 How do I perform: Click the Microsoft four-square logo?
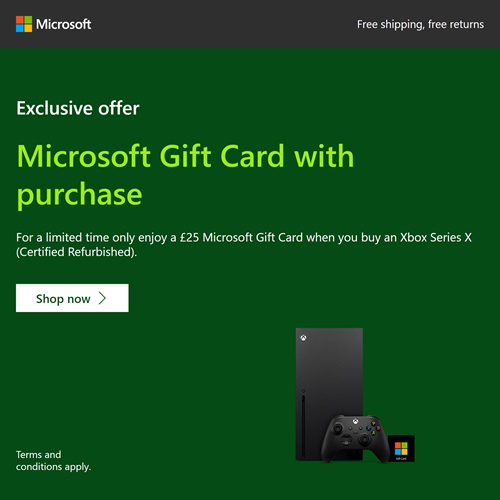click(24, 24)
